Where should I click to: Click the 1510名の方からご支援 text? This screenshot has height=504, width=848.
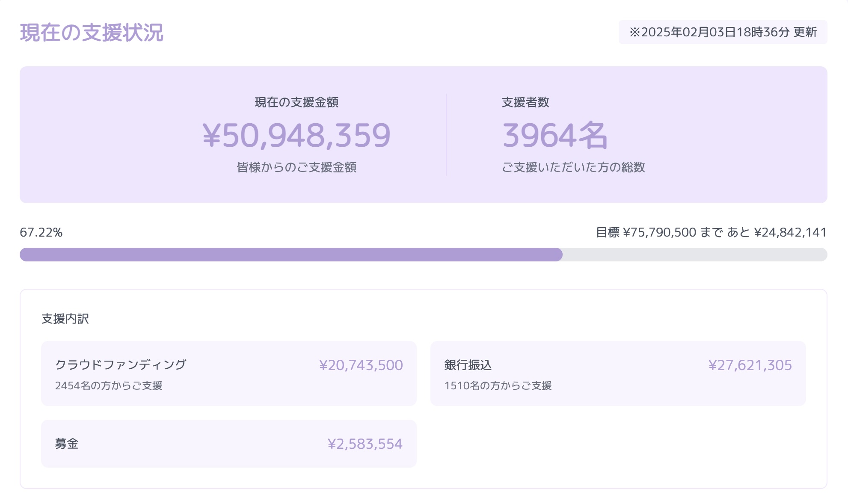coord(498,385)
